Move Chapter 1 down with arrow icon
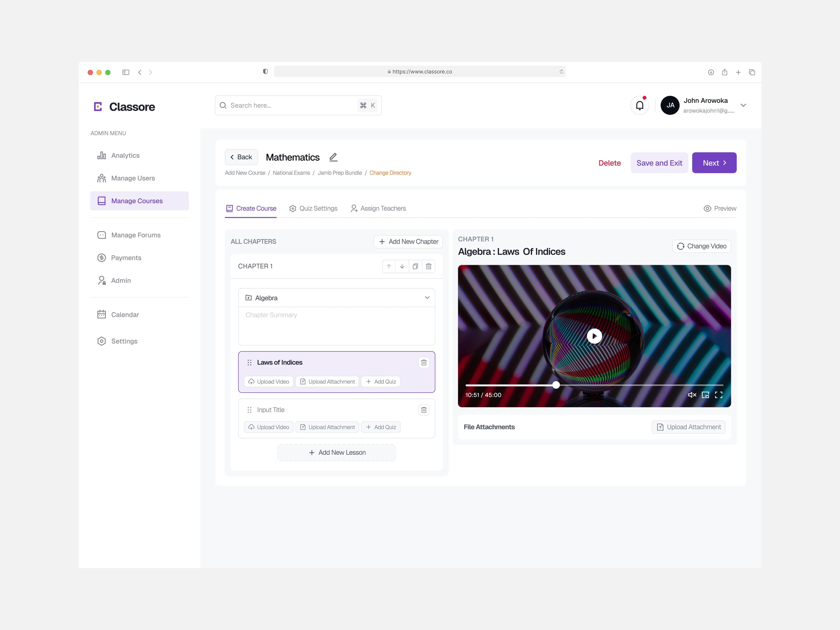The width and height of the screenshot is (840, 630). 402,266
